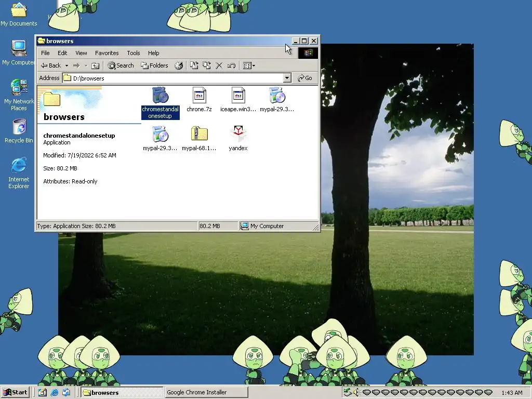Click the Go button
The image size is (532, 399).
(304, 78)
